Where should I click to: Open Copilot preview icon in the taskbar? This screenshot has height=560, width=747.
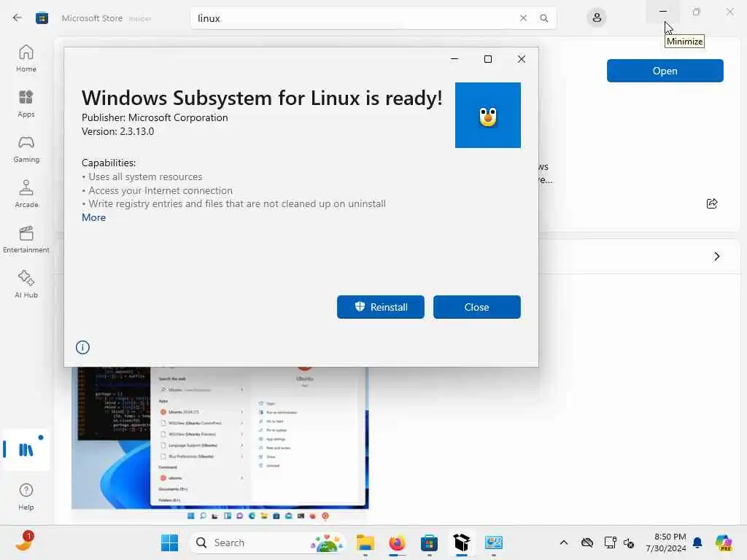(x=724, y=542)
